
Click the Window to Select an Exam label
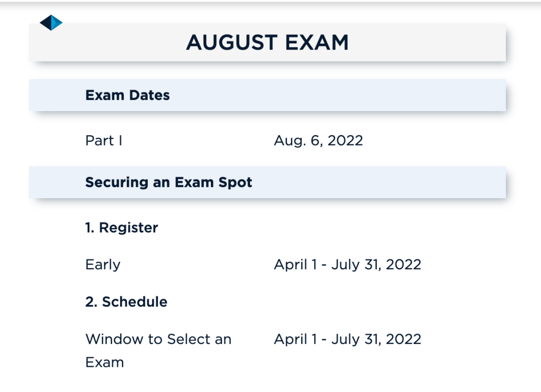pos(158,350)
